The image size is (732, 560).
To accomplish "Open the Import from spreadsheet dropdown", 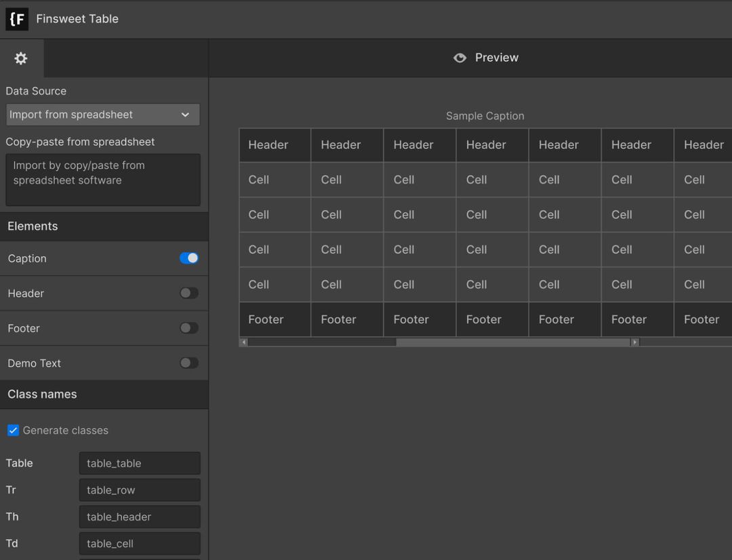I will coord(102,115).
